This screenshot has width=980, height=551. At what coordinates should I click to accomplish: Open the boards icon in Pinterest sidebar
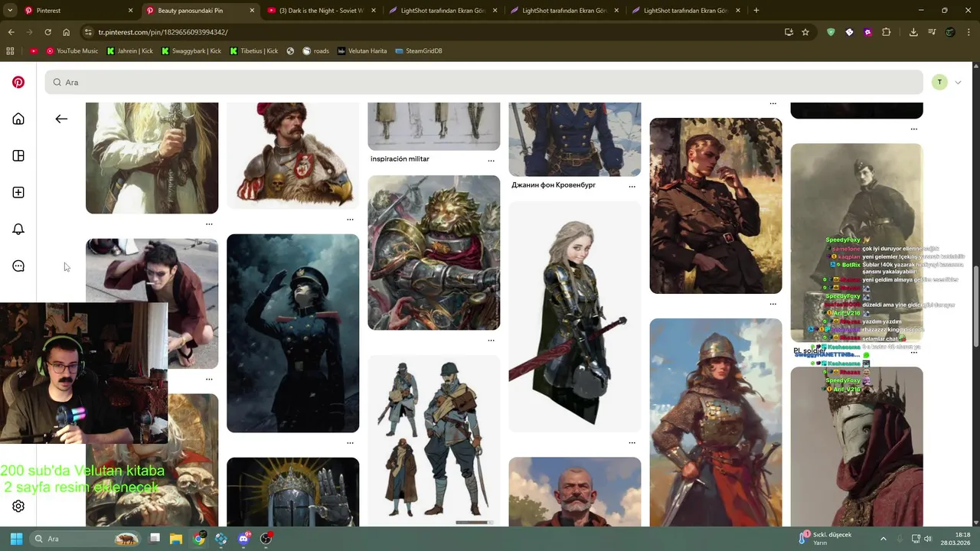pyautogui.click(x=18, y=155)
